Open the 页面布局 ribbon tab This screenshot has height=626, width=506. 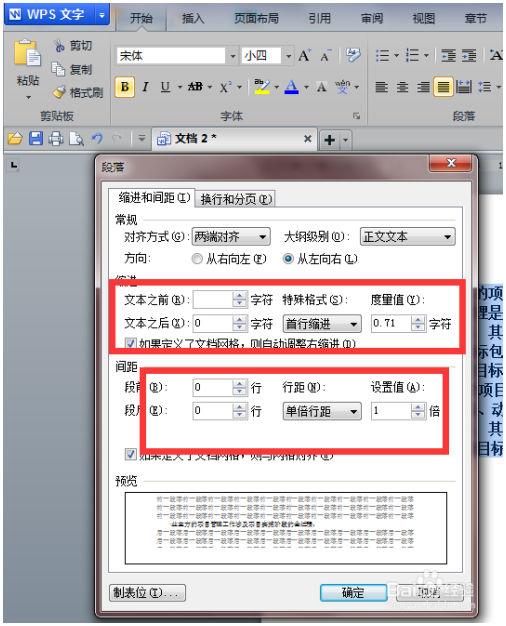[x=256, y=18]
